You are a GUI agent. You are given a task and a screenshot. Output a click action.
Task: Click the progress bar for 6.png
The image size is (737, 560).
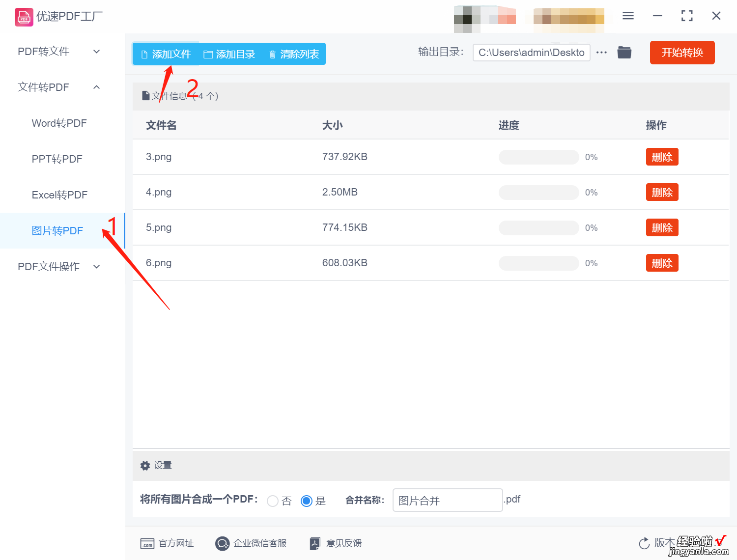coord(539,263)
